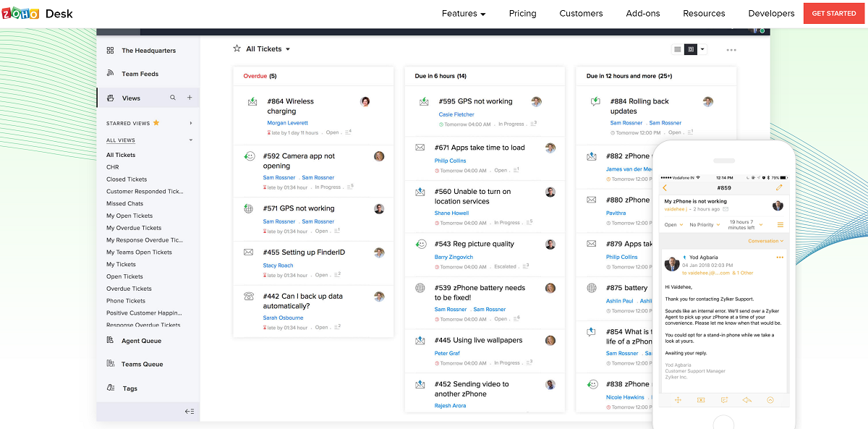Click the globe icon on ticket #539
868x429 pixels.
pos(420,288)
